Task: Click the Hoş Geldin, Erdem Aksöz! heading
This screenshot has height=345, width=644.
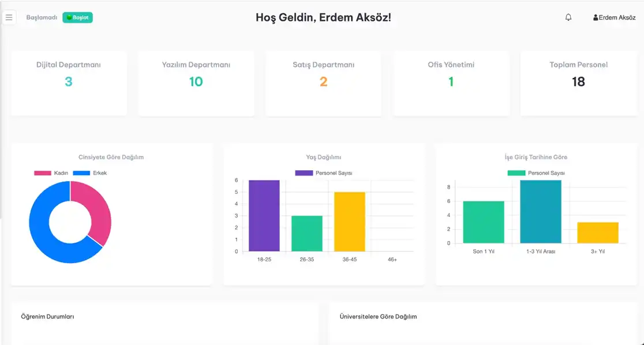Action: (x=323, y=18)
